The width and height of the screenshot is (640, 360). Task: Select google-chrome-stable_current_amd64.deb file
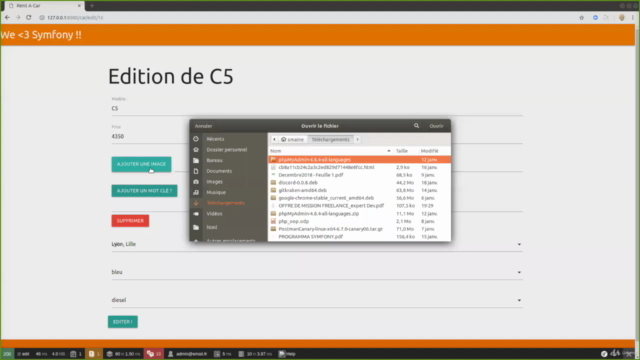click(x=359, y=198)
